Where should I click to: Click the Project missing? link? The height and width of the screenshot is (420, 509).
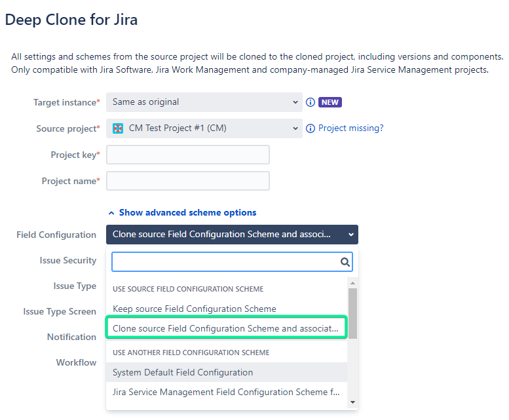(350, 128)
